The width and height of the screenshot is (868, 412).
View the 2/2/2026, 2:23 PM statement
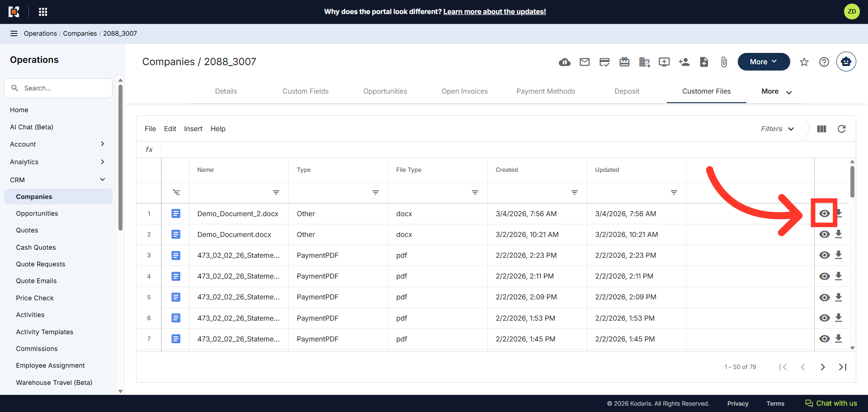pos(825,255)
